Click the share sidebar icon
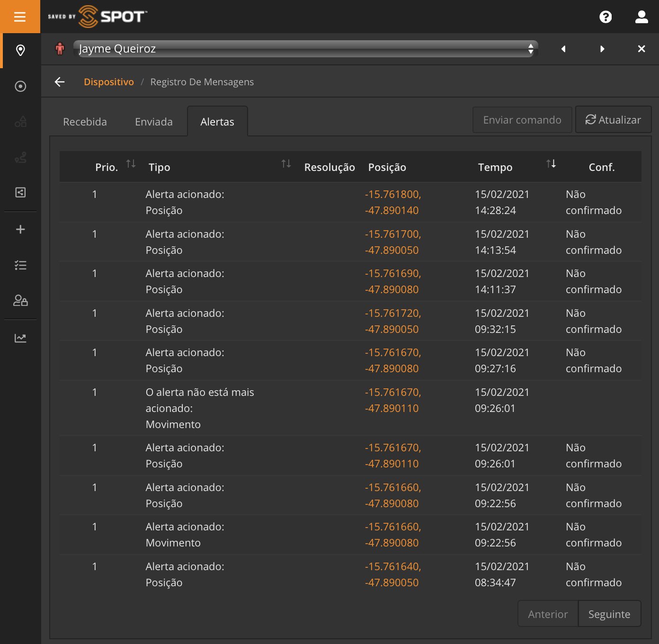 coord(20,192)
